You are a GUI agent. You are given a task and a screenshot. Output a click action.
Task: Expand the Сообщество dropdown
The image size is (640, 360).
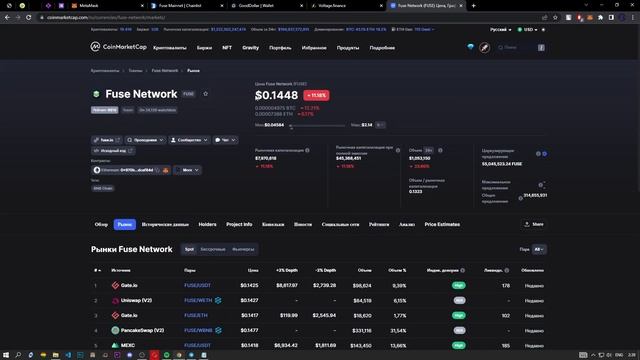coord(189,140)
